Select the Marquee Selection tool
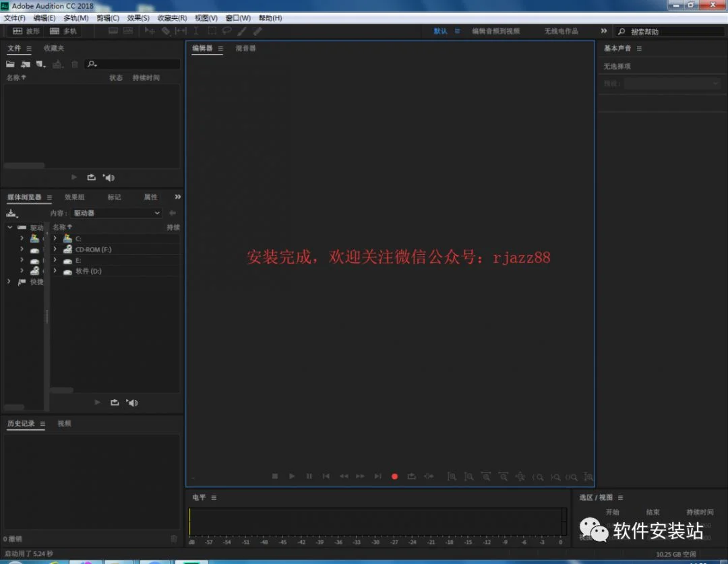The image size is (728, 564). 212,31
